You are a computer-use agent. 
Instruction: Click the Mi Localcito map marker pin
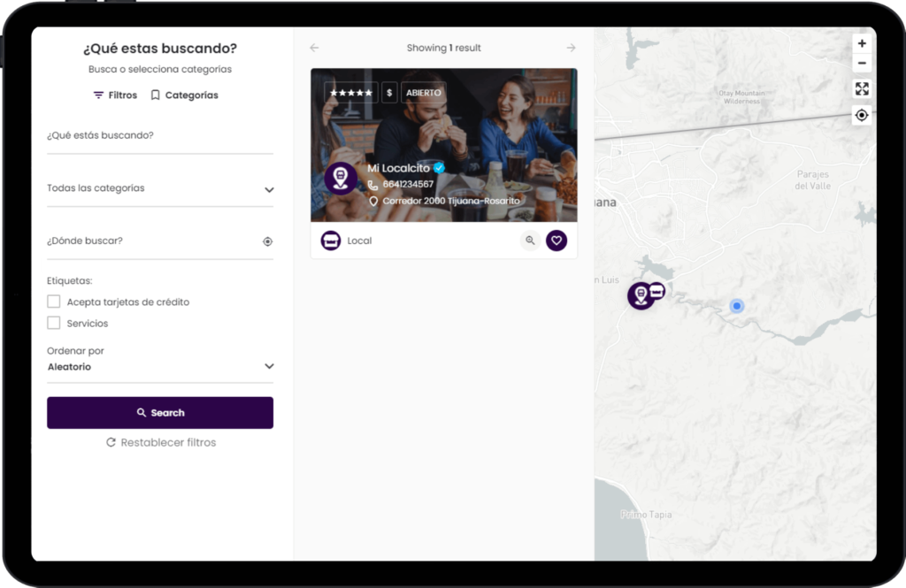[641, 295]
